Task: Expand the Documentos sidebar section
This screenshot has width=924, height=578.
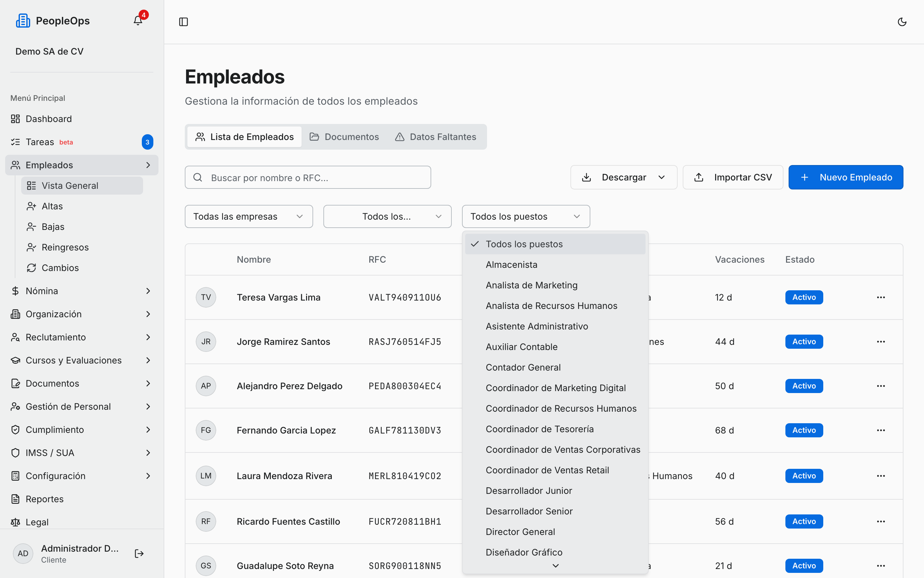Action: coord(82,383)
